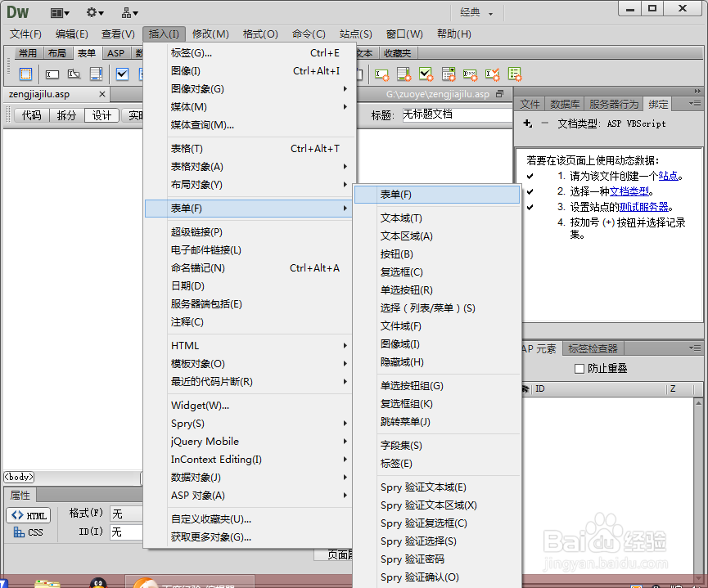Image resolution: width=708 pixels, height=588 pixels.
Task: Choose 选择（列表/菜单）(S) item
Action: (x=437, y=308)
